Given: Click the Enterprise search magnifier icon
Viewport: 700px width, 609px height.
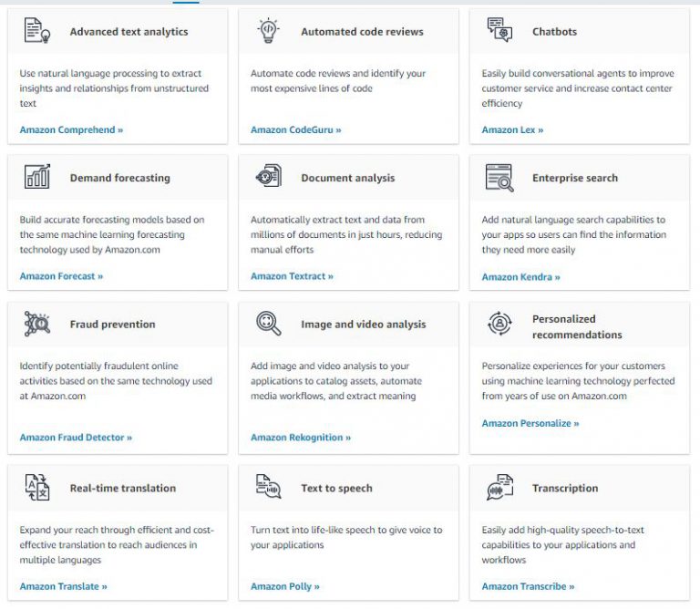Looking at the screenshot, I should tap(499, 177).
